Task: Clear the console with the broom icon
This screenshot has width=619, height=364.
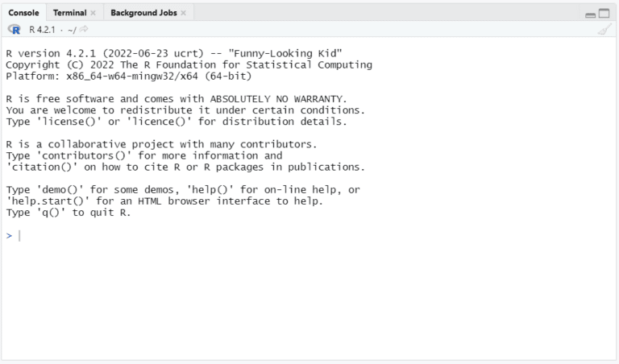Action: point(604,29)
